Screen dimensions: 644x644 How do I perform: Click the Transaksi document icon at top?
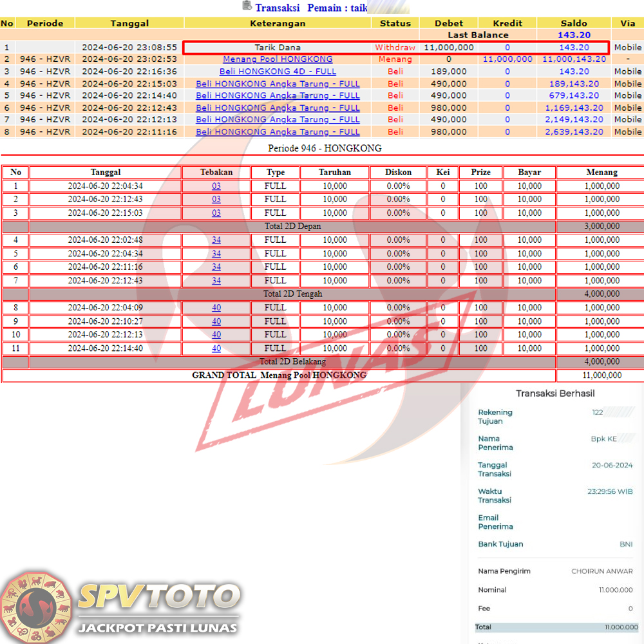(247, 6)
